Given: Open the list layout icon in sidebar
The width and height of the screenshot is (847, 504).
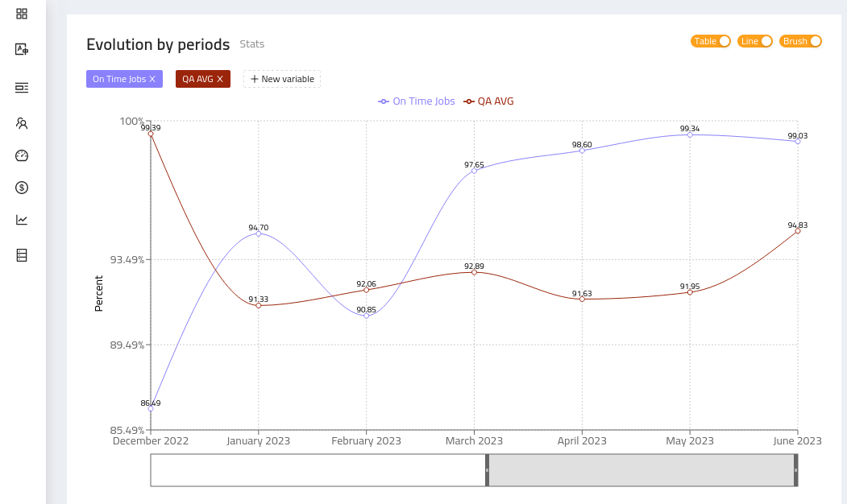Looking at the screenshot, I should [x=22, y=87].
